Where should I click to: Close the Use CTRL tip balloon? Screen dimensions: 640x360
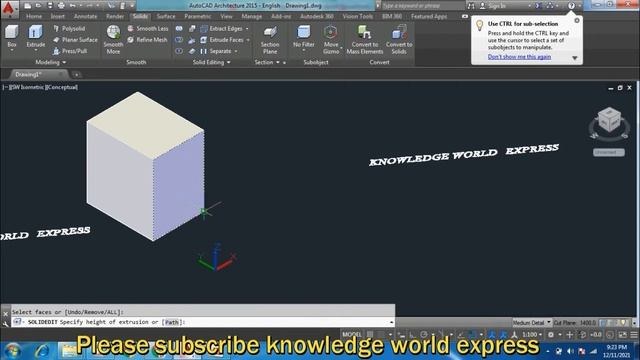click(577, 20)
